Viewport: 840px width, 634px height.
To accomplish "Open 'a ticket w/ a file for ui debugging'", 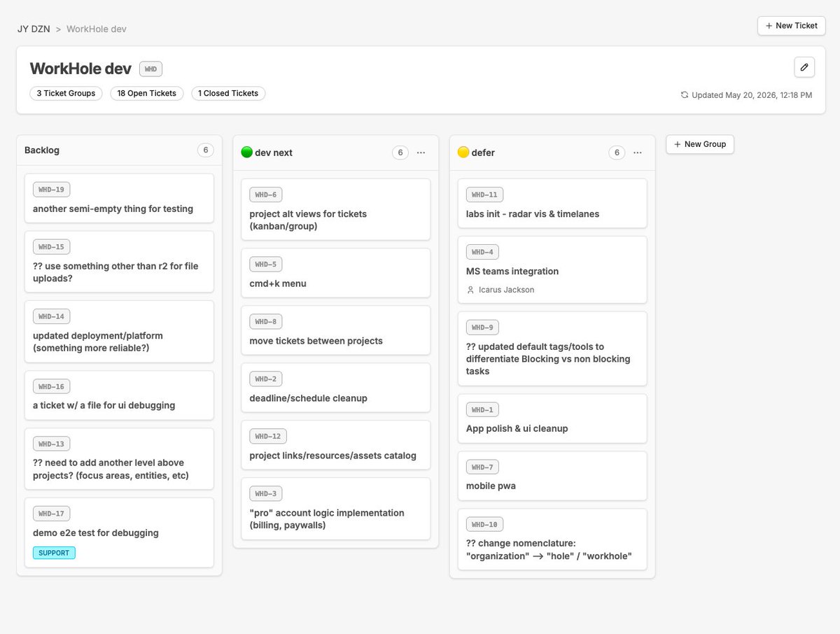I will (x=119, y=395).
